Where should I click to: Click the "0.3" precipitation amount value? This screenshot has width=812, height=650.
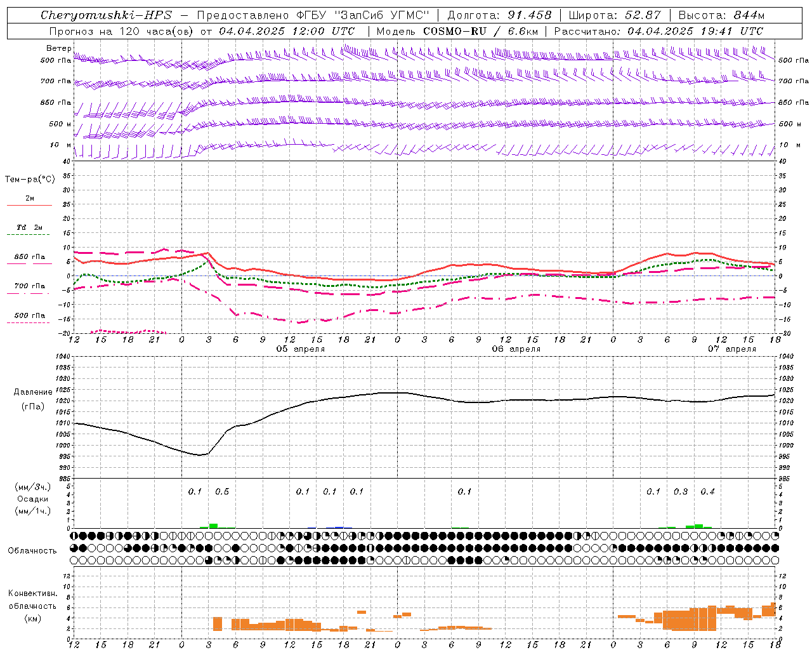click(681, 492)
